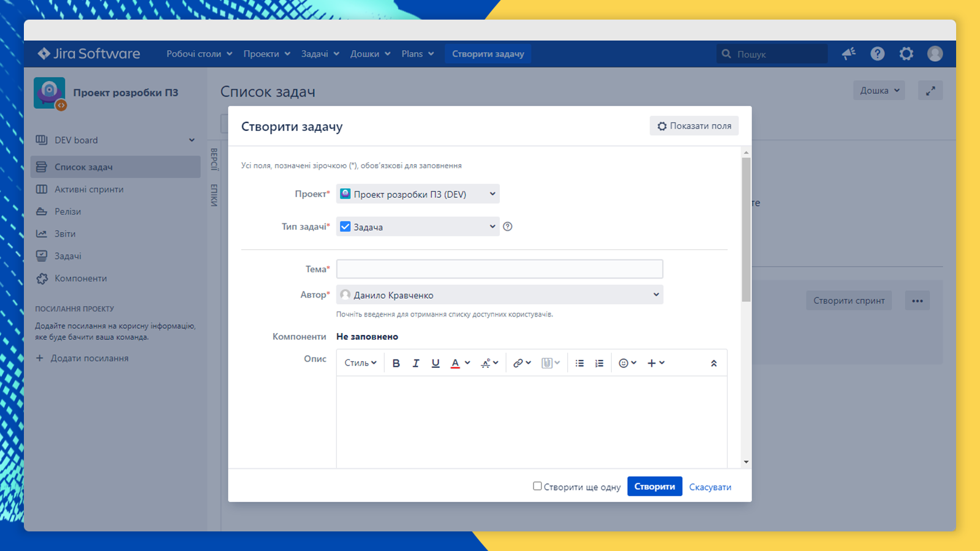Apply underline formatting in description
The width and height of the screenshot is (980, 551).
coord(435,363)
